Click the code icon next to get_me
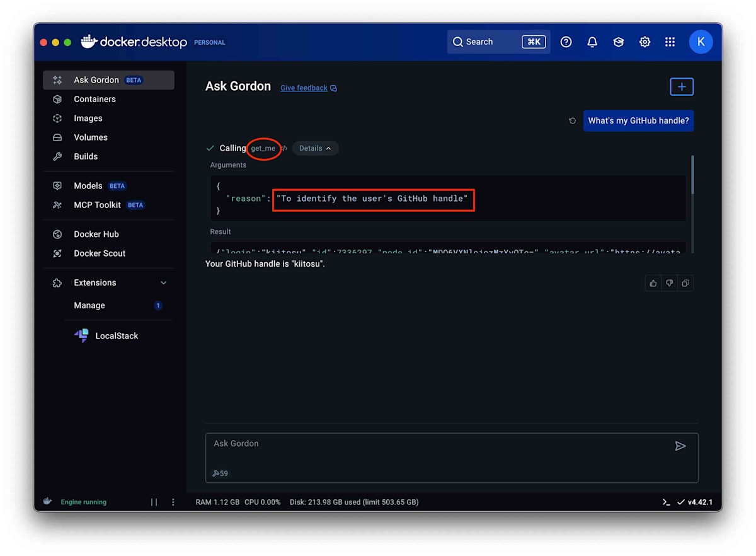 coord(284,148)
